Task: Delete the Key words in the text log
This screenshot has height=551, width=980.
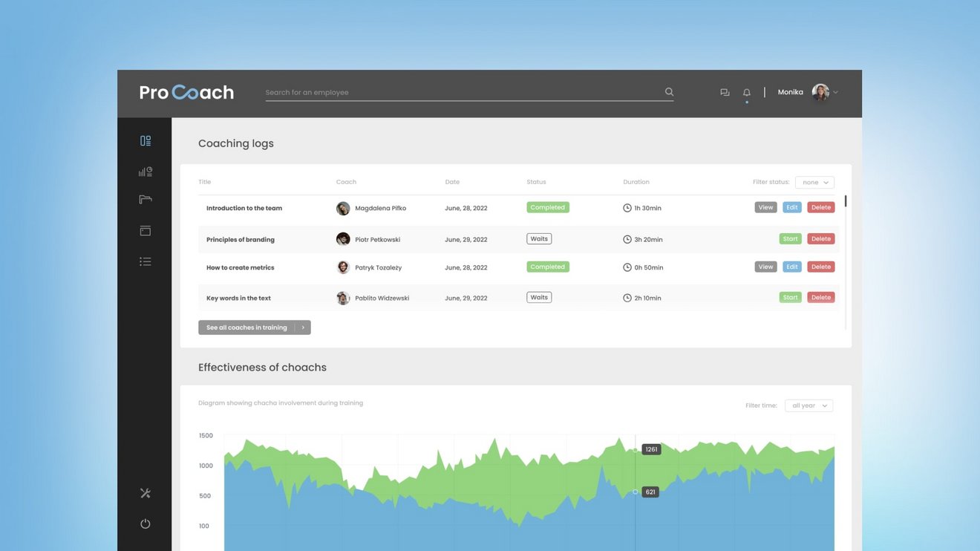Action: click(821, 297)
